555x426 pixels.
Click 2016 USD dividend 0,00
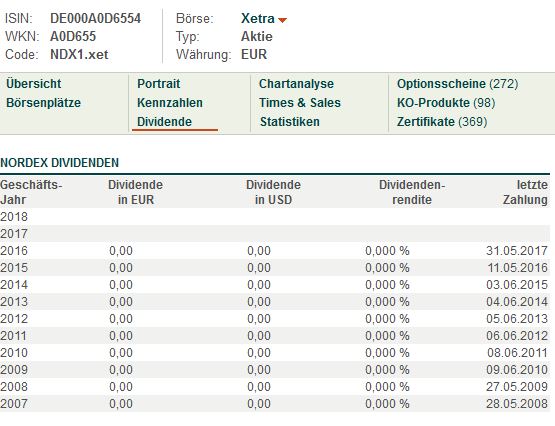click(x=259, y=251)
